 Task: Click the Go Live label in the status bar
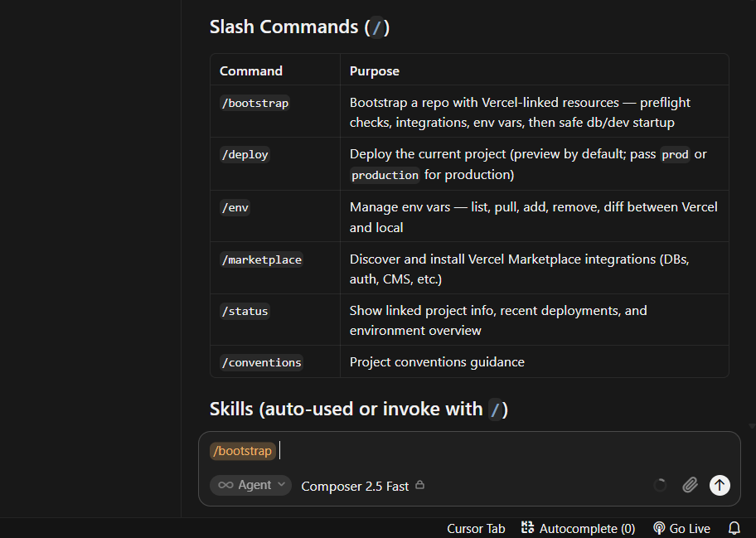coord(690,528)
